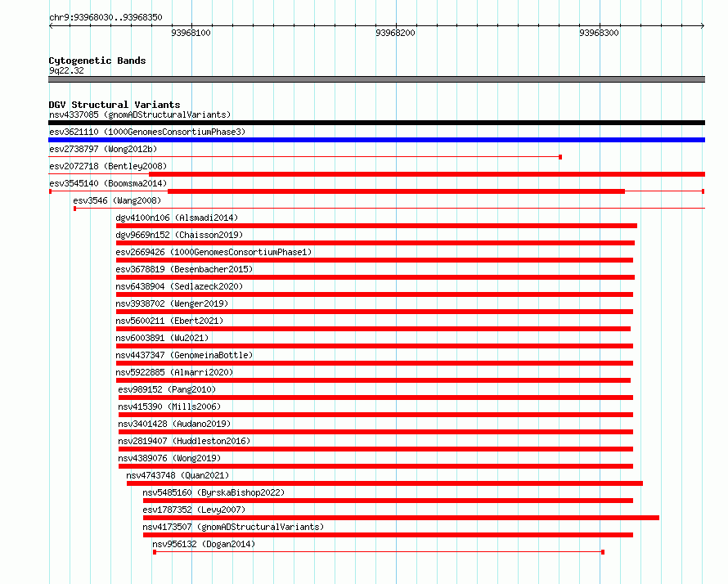The width and height of the screenshot is (728, 584).
Task: Click esv2669426 (1000GenomesConsortiumPhase1) label
Action: coord(213,252)
